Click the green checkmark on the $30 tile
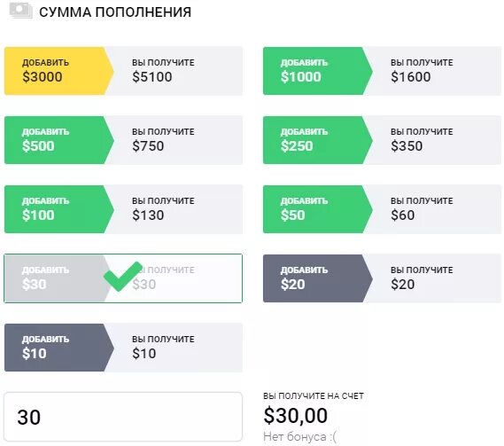Image resolution: width=504 pixels, height=446 pixels. [123, 277]
